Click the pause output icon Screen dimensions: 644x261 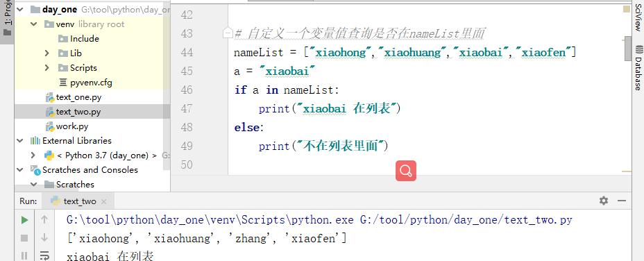(24, 255)
